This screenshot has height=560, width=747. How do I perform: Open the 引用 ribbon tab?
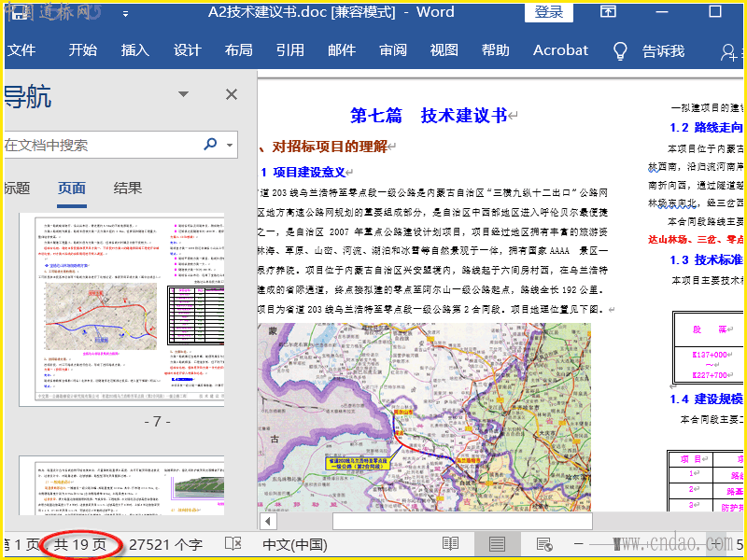click(289, 50)
